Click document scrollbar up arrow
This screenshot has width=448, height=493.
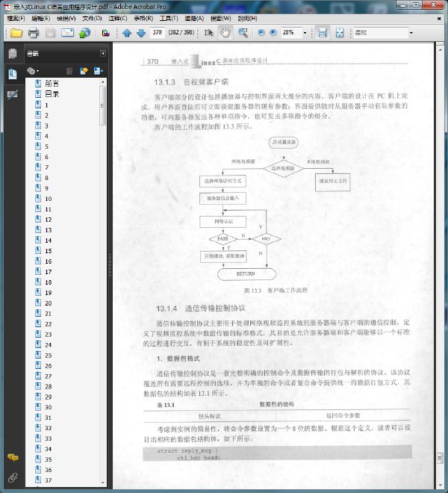tap(440, 49)
